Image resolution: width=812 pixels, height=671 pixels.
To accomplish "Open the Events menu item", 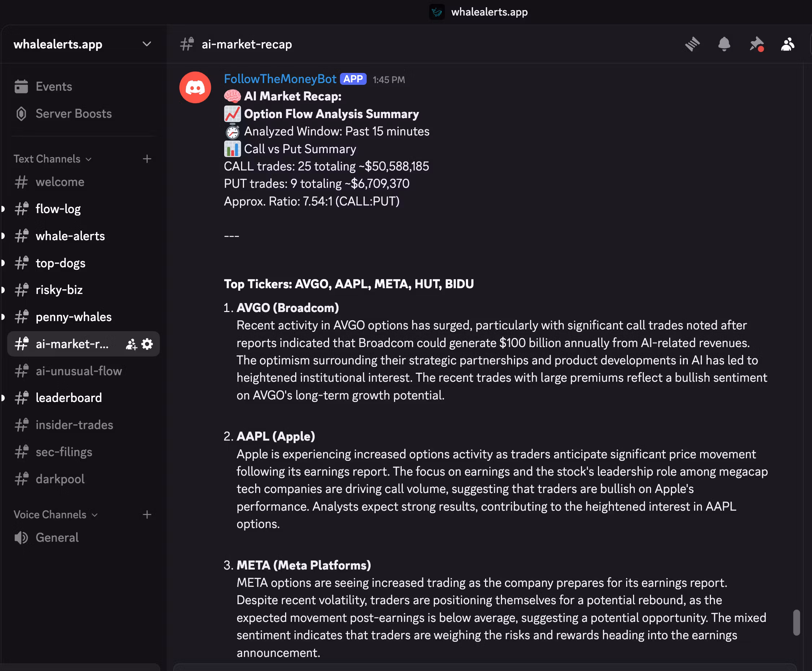I will 54,87.
